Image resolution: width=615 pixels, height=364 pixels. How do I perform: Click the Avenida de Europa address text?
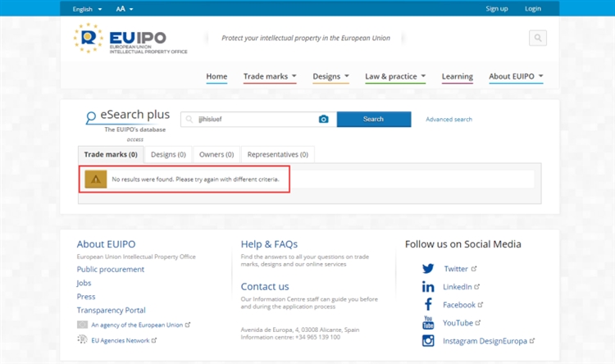click(300, 330)
